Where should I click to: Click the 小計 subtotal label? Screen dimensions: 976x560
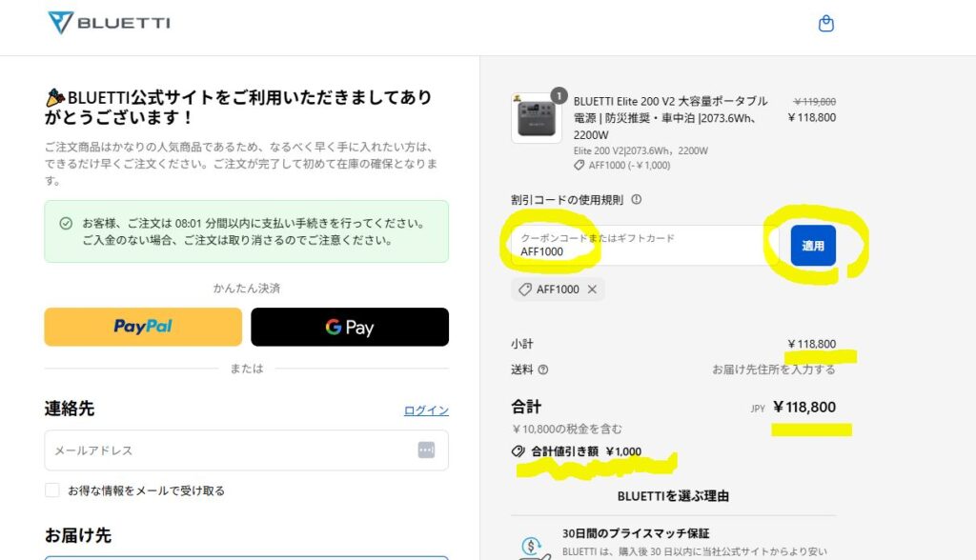[522, 344]
